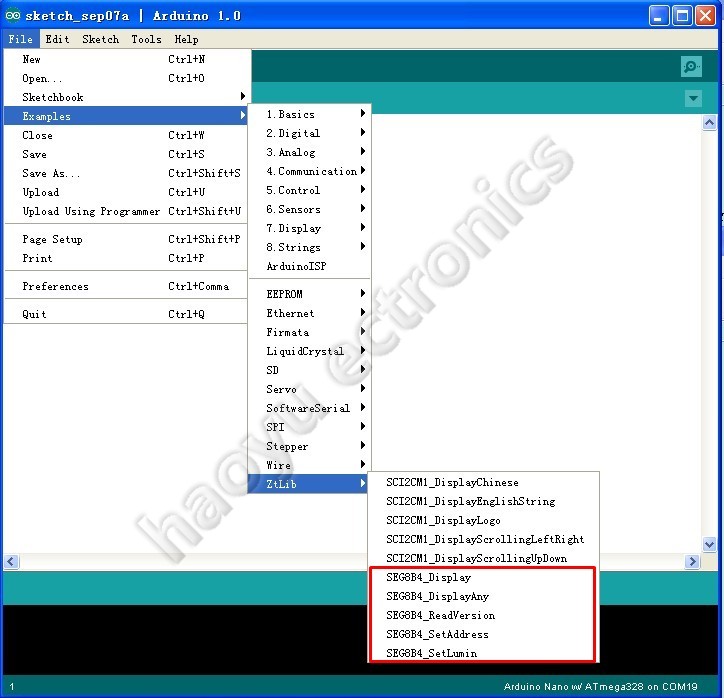The image size is (724, 698).
Task: Open the Edit menu
Action: point(57,39)
